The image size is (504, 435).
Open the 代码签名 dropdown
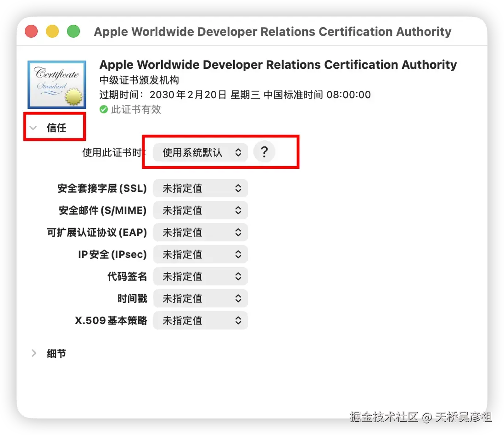point(200,276)
